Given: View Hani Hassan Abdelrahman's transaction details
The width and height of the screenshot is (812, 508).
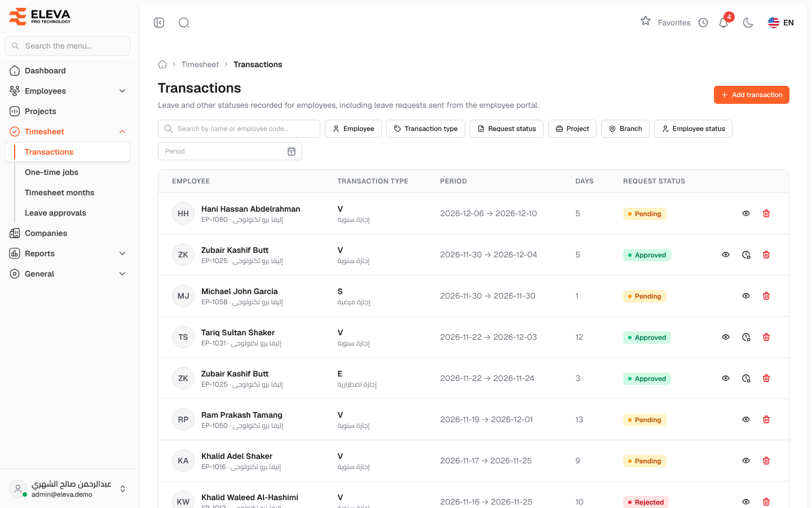Looking at the screenshot, I should pyautogui.click(x=746, y=213).
